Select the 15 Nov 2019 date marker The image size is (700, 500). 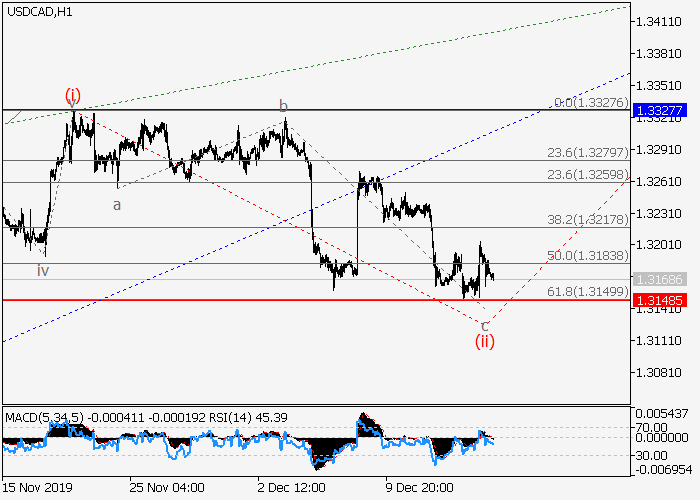(36, 488)
